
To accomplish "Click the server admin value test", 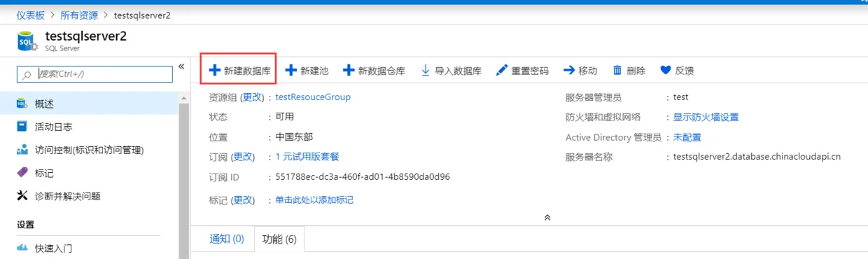I will [x=680, y=97].
